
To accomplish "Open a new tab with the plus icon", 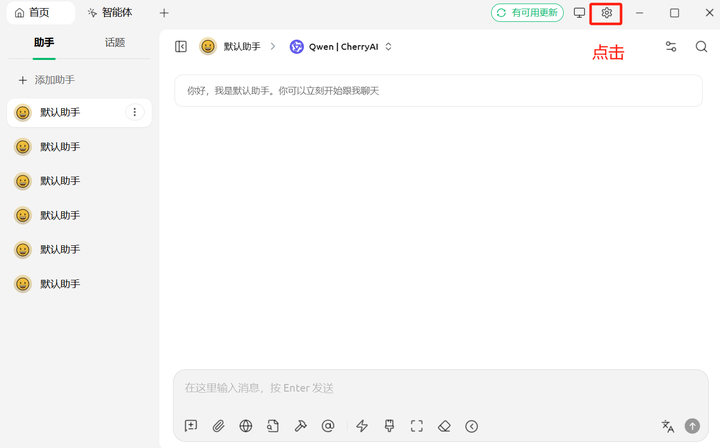I will click(164, 13).
